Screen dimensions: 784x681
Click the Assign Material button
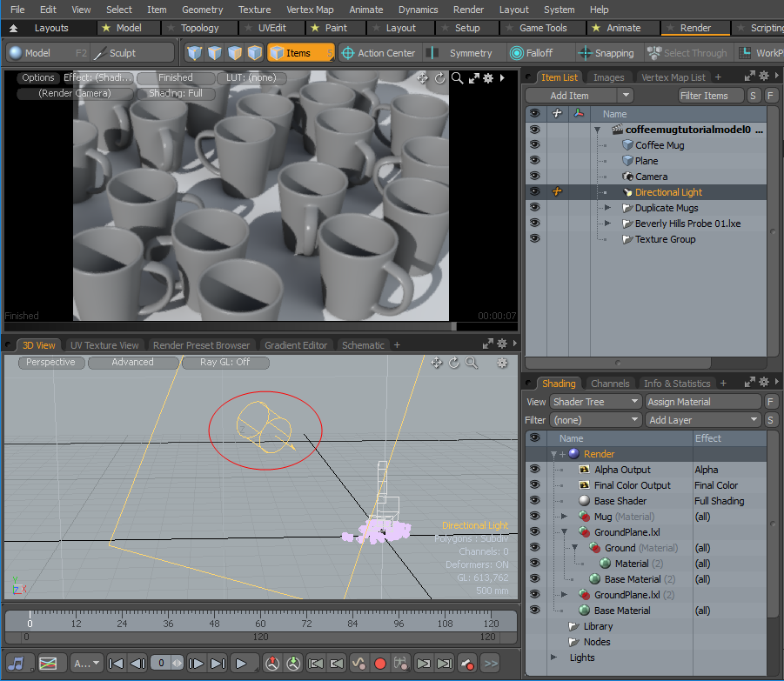(x=702, y=402)
